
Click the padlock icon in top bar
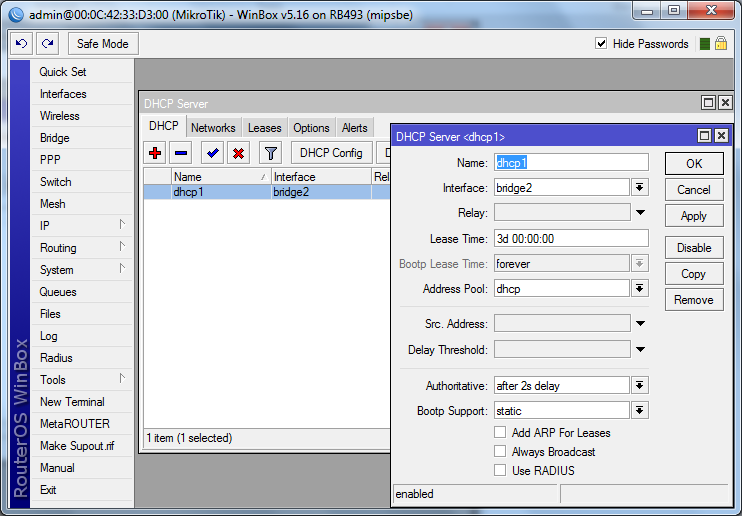721,44
